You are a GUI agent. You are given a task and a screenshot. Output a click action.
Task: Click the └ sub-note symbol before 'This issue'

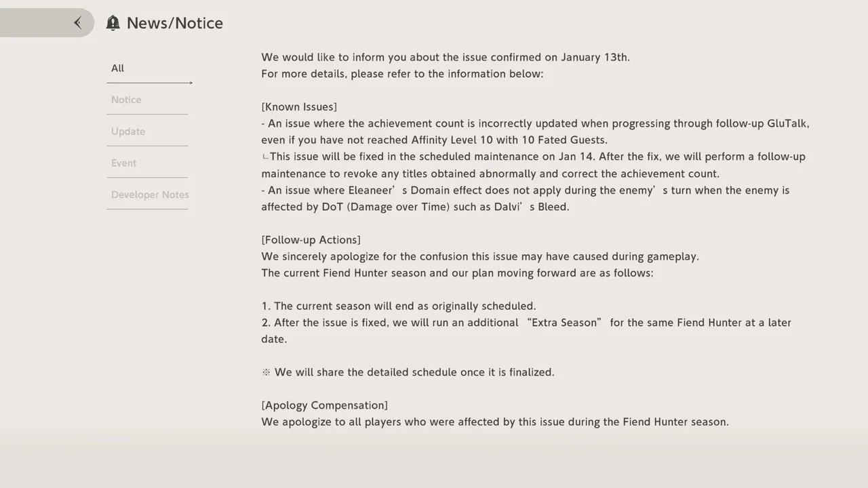(x=265, y=157)
